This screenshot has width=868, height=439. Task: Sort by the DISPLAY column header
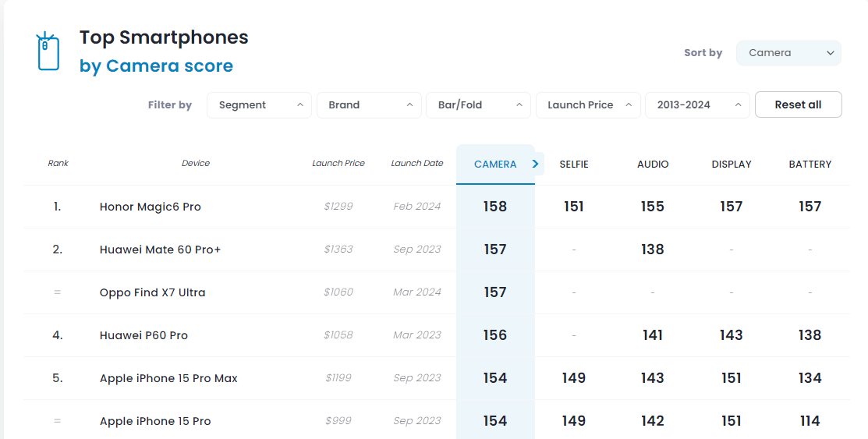click(x=732, y=165)
